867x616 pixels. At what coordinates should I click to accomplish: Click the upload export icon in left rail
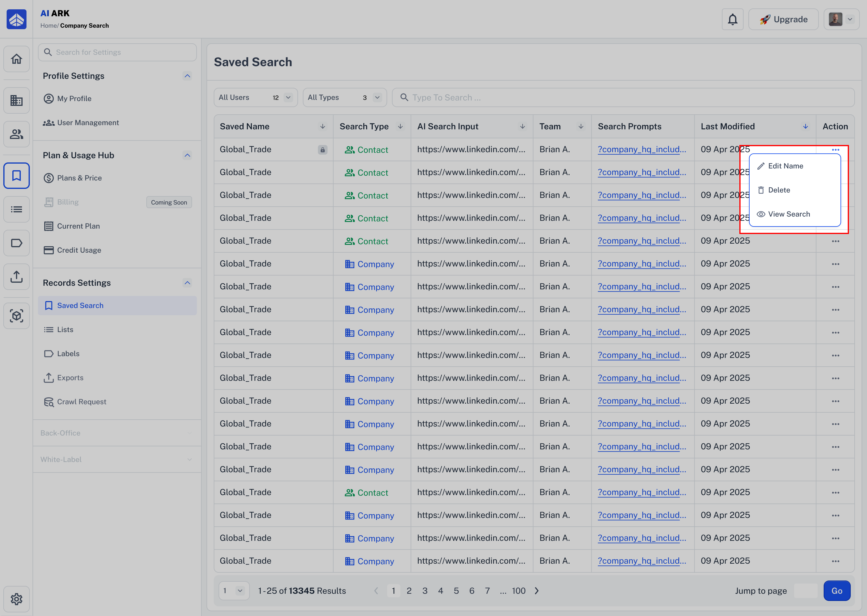(16, 276)
